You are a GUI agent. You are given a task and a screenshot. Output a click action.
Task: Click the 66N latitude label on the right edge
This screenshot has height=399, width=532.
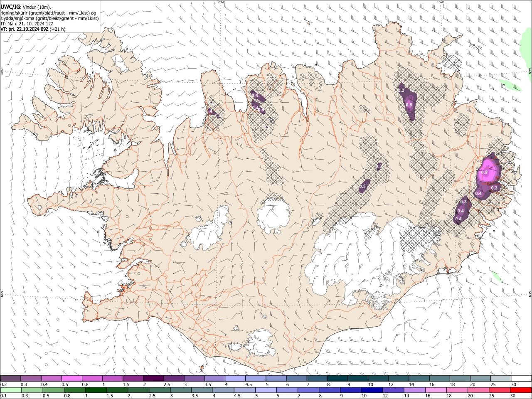tap(530, 71)
